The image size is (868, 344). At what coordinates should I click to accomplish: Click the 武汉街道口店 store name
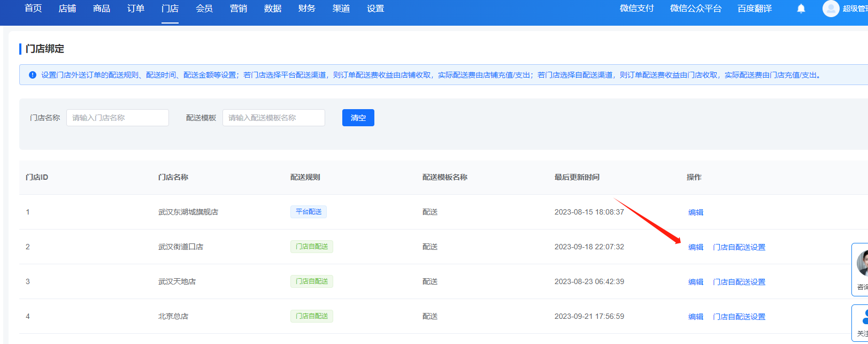181,247
